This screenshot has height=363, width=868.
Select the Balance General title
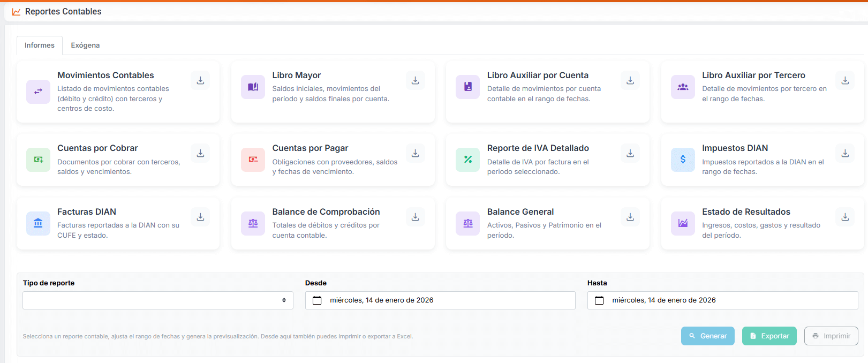[520, 212]
